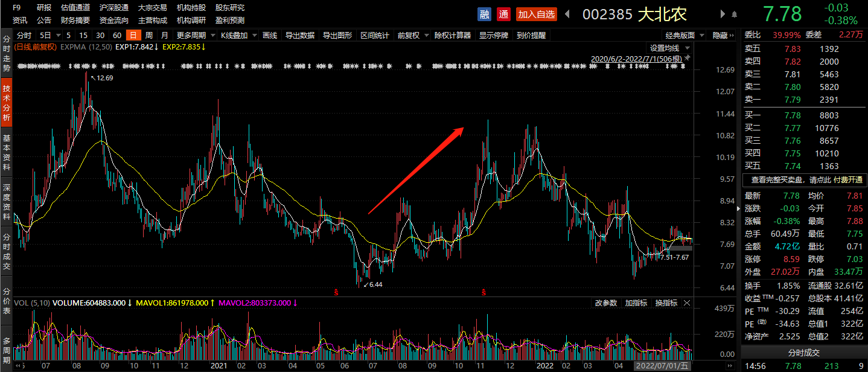Toggle the 隐藏 side panel button
868x372 pixels.
[x=723, y=36]
